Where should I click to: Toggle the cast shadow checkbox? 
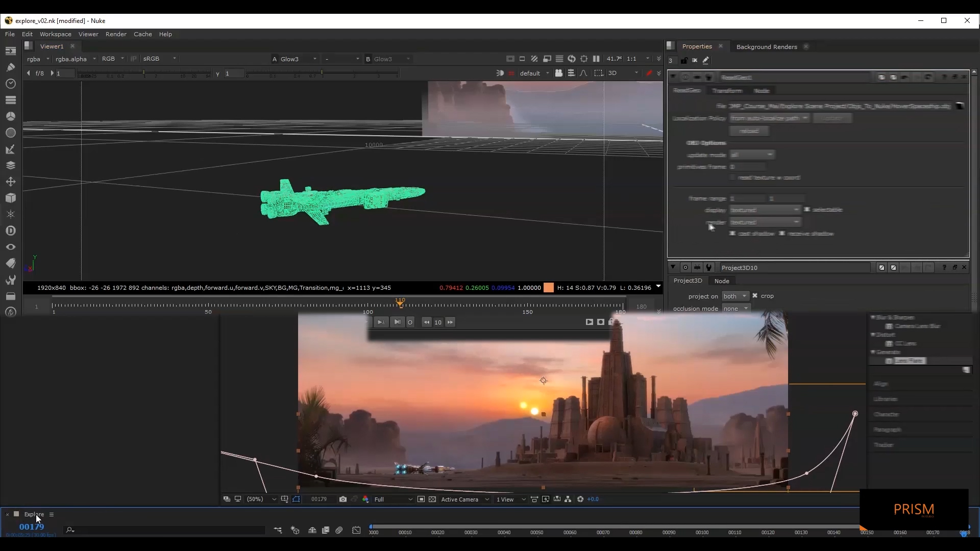pos(732,234)
